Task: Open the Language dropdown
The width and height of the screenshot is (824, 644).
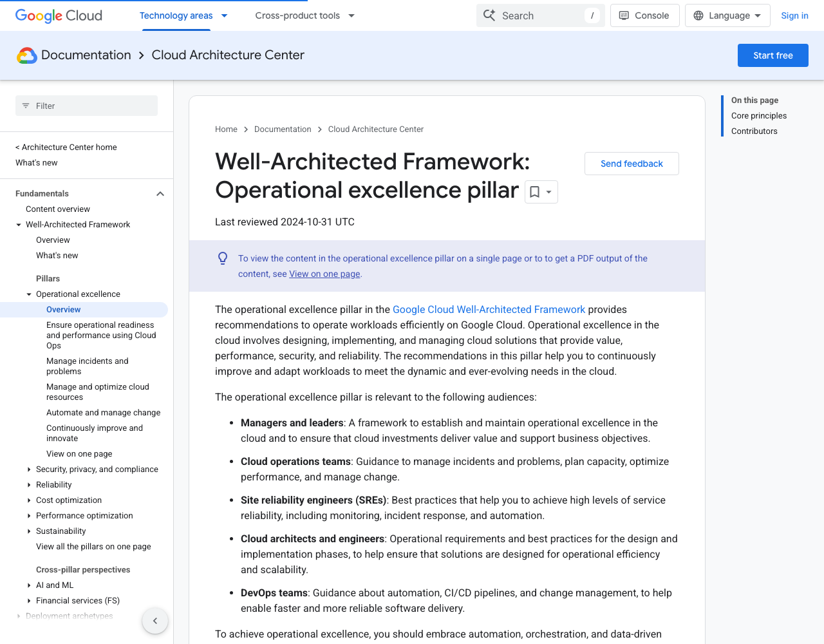Action: [727, 15]
